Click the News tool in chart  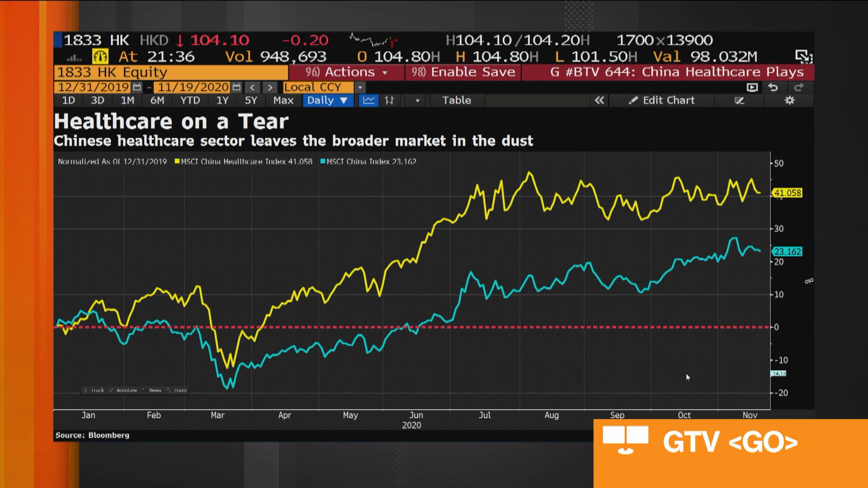click(151, 390)
